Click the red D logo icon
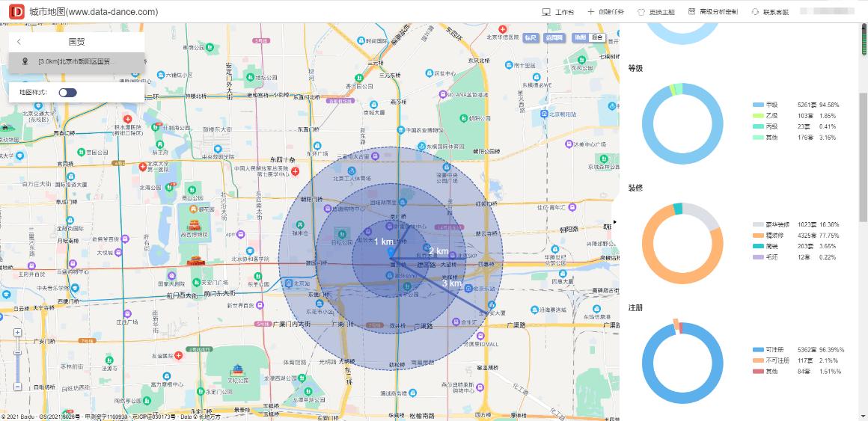 pos(16,11)
